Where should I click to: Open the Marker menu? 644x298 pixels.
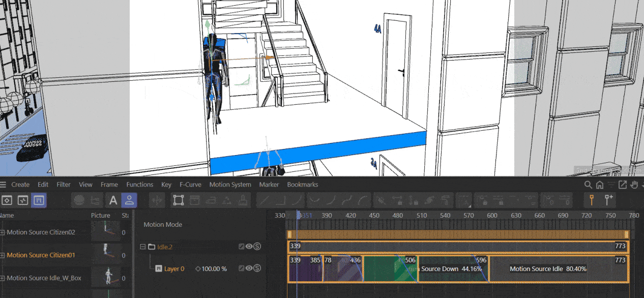click(269, 185)
